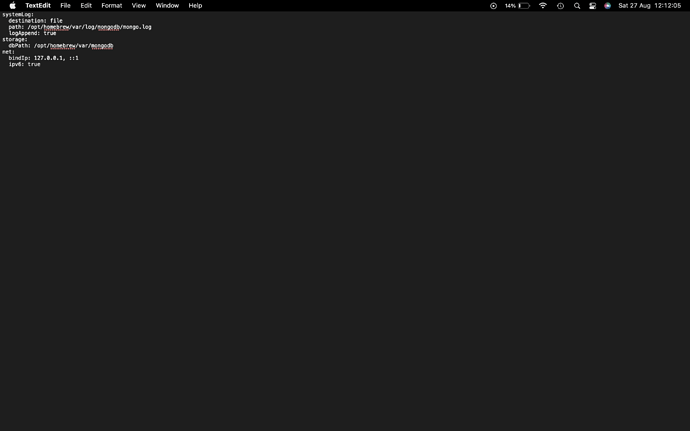Click the 'bindIp: 127.0.0.1, ::1' line

coord(44,58)
